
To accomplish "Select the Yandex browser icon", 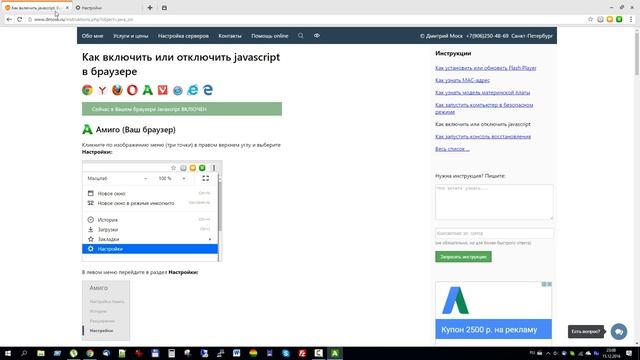I will coord(102,90).
